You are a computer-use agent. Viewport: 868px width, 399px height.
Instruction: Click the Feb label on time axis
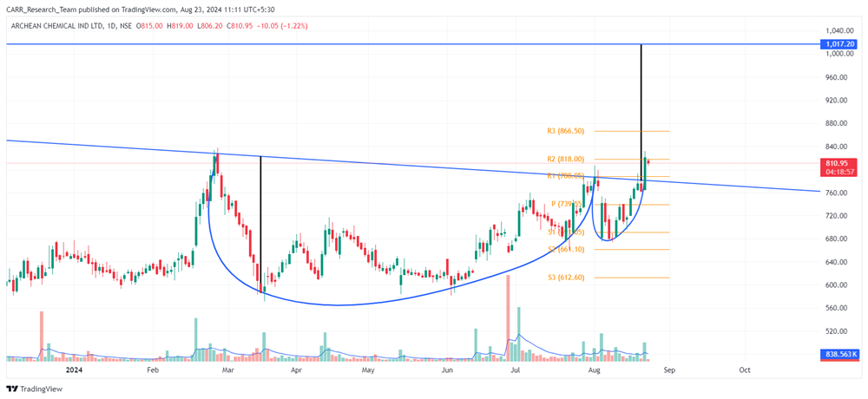coord(154,369)
